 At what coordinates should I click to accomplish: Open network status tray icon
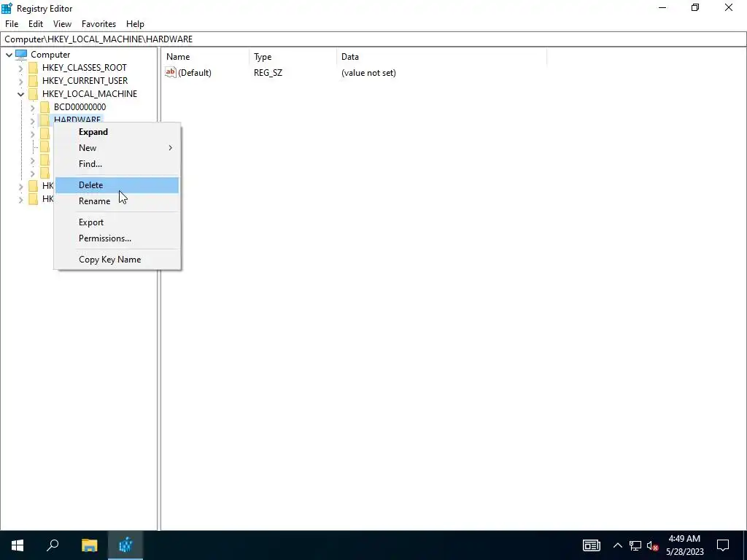coord(635,545)
